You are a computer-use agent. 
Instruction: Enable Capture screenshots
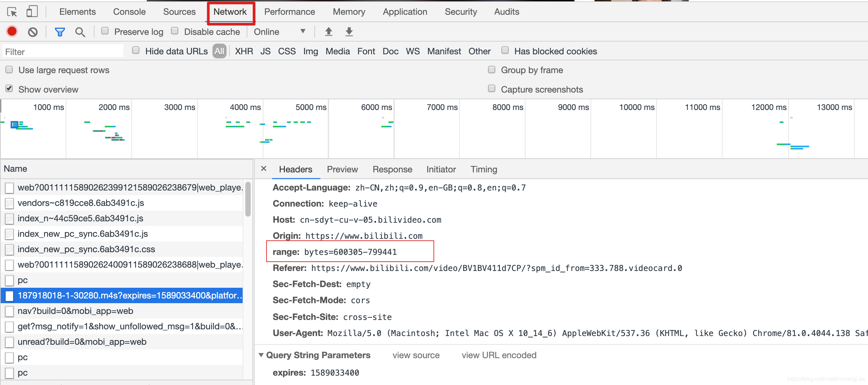tap(492, 88)
